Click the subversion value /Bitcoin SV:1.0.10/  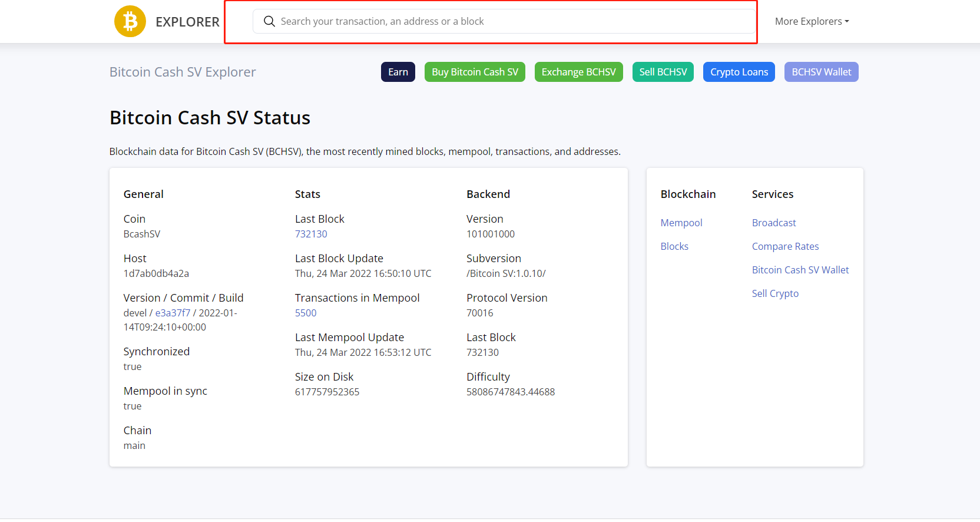pyautogui.click(x=506, y=273)
